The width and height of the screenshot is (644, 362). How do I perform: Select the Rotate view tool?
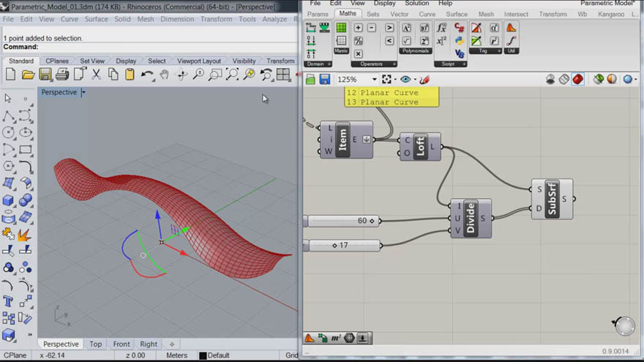(x=181, y=75)
